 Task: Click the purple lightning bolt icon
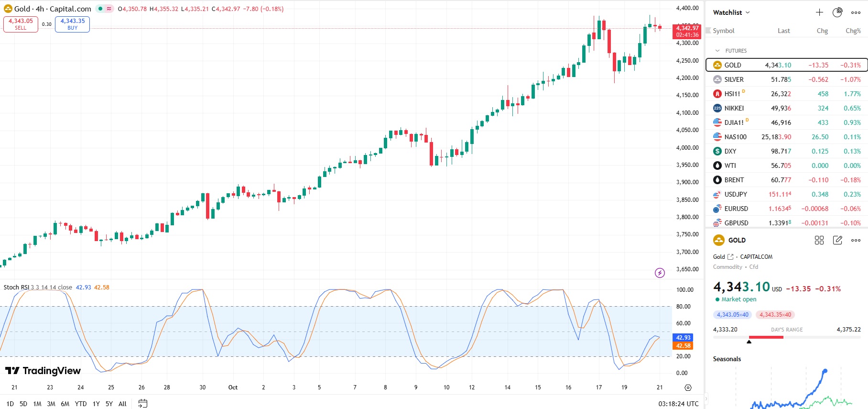point(660,273)
